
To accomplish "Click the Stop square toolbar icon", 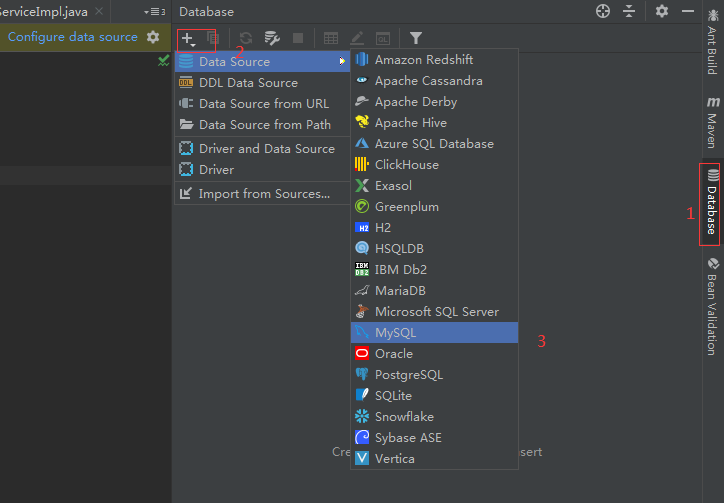I will coord(298,38).
